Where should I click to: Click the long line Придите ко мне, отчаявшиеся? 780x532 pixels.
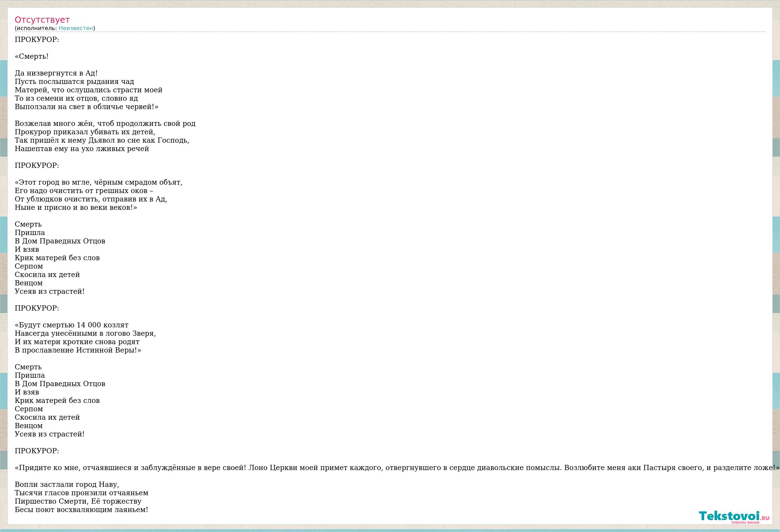(397, 468)
